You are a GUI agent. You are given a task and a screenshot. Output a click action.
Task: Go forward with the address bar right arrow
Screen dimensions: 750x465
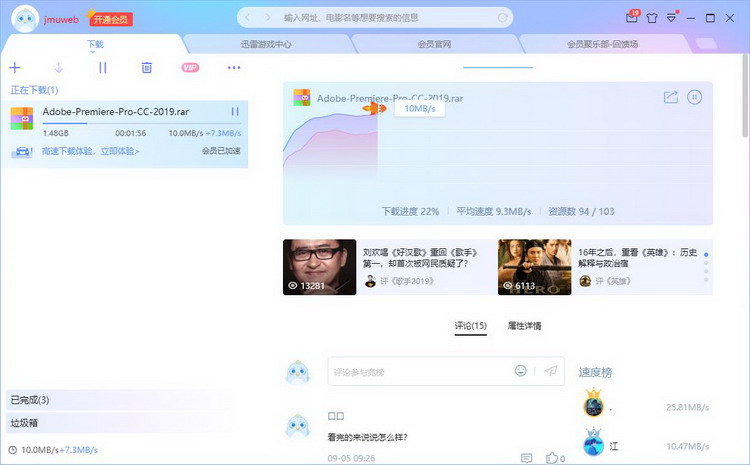(268, 18)
